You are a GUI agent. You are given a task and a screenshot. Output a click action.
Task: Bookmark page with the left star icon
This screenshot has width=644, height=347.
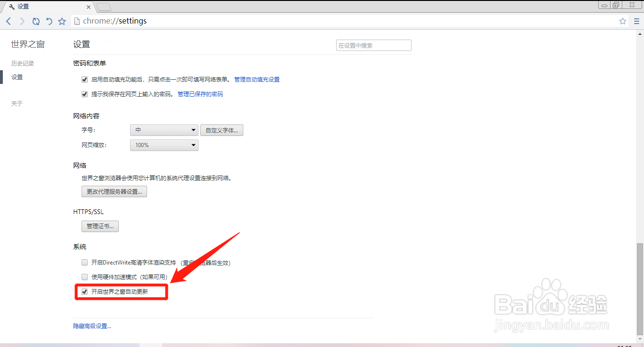62,21
